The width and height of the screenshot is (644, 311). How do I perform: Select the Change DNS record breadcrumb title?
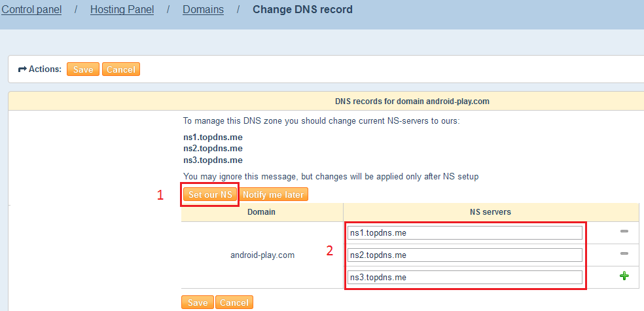[302, 10]
